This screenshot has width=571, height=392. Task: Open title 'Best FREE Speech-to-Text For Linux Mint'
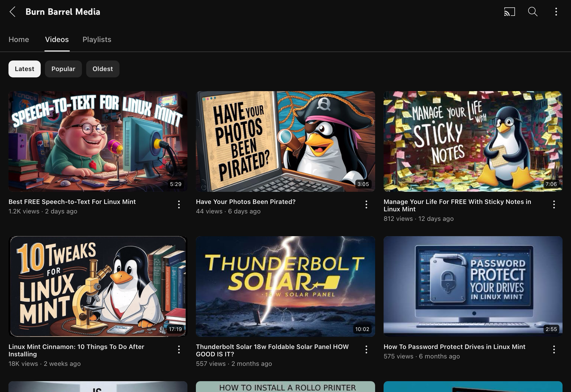click(72, 202)
